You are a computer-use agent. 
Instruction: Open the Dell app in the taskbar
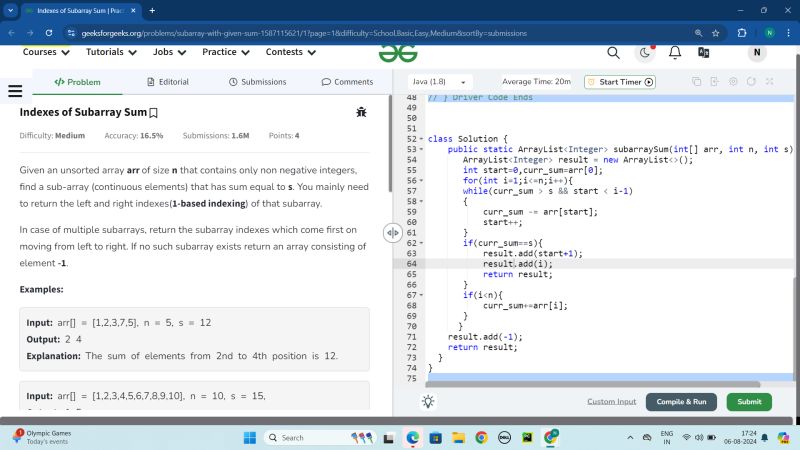[x=504, y=438]
